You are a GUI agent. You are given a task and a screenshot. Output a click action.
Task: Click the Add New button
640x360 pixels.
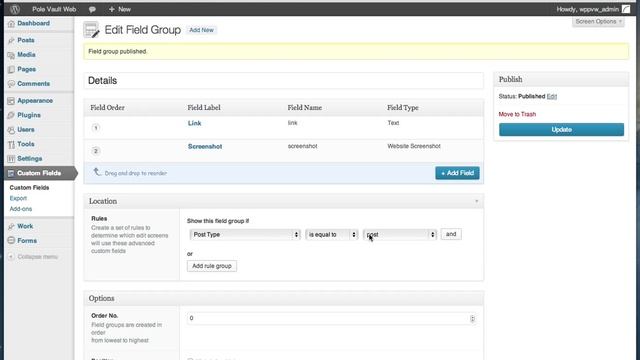pyautogui.click(x=201, y=30)
